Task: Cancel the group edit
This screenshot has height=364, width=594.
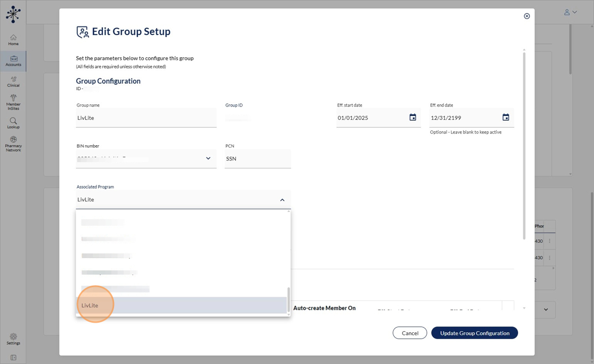Action: [410, 333]
